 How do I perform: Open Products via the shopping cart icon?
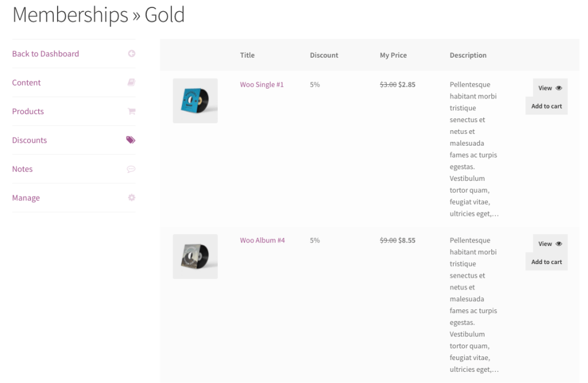point(131,111)
